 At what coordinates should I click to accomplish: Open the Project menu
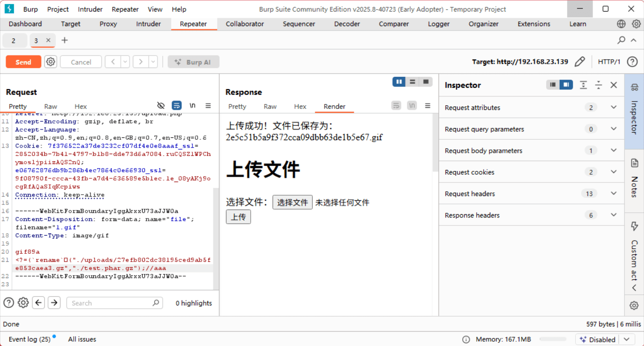pyautogui.click(x=58, y=9)
